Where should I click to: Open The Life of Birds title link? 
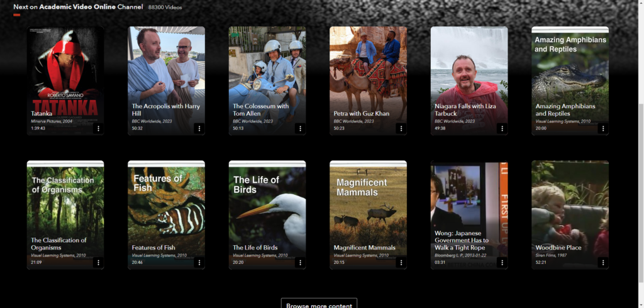[255, 248]
